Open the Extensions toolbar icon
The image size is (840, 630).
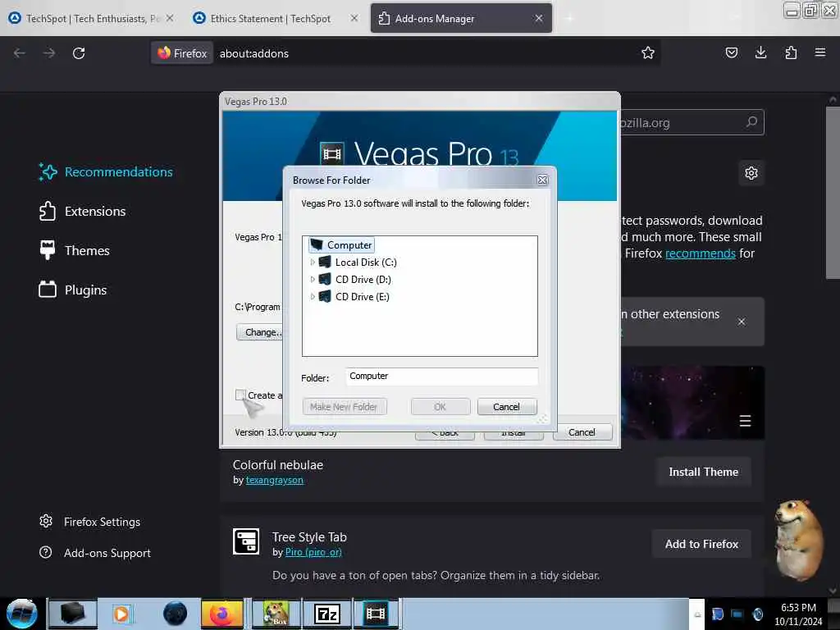click(x=791, y=52)
